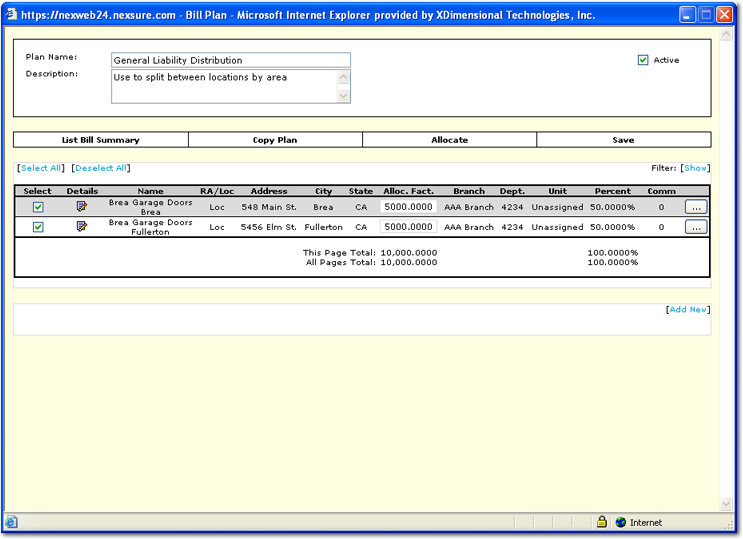Click the status bar page icon at left
Viewport: 743px width, 539px height.
11,522
